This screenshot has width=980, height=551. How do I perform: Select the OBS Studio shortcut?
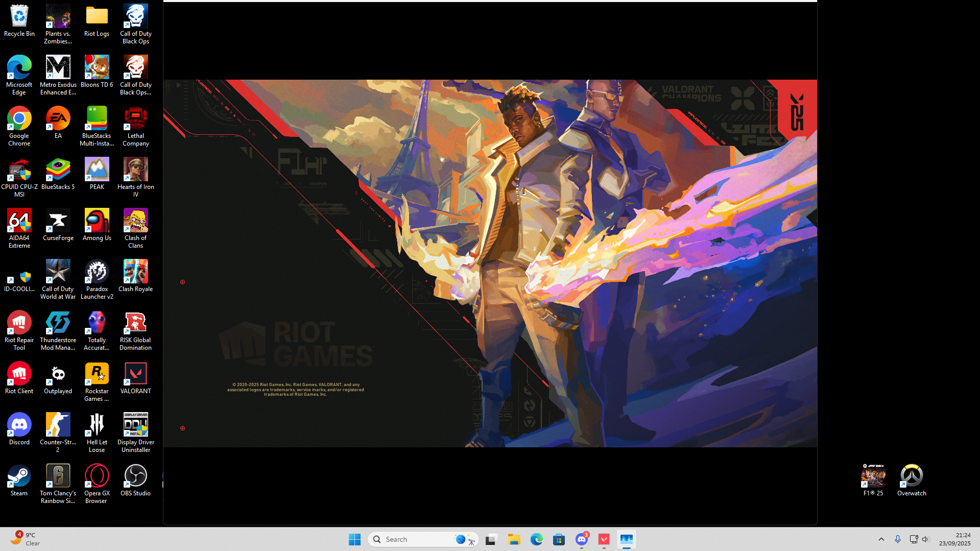(136, 481)
